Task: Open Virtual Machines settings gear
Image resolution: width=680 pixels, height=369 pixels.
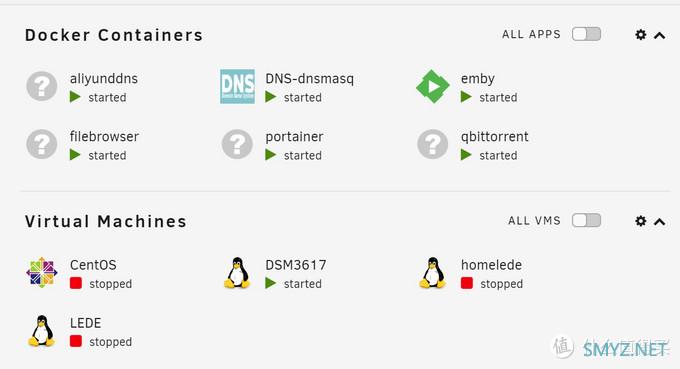Action: 641,221
